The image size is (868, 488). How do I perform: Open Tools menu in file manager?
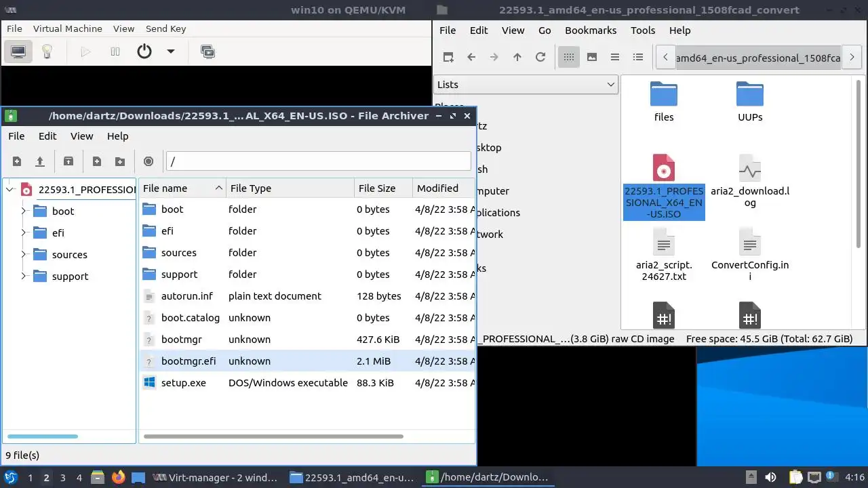coord(643,30)
